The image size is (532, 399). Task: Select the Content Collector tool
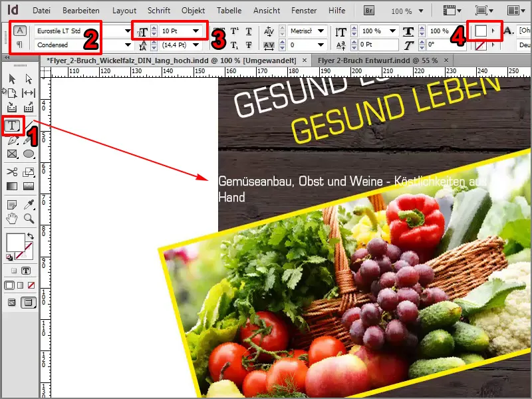12,107
